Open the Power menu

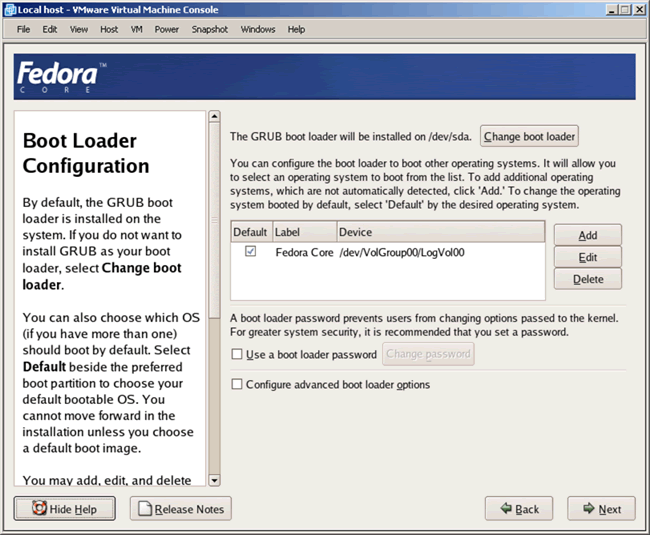[166, 29]
